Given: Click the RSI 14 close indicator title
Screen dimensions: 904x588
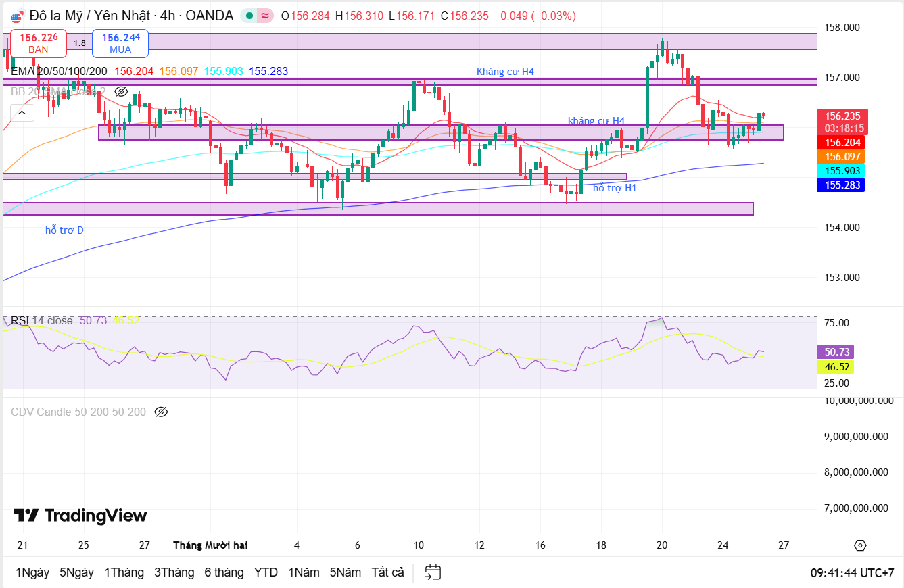Looking at the screenshot, I should pyautogui.click(x=42, y=320).
